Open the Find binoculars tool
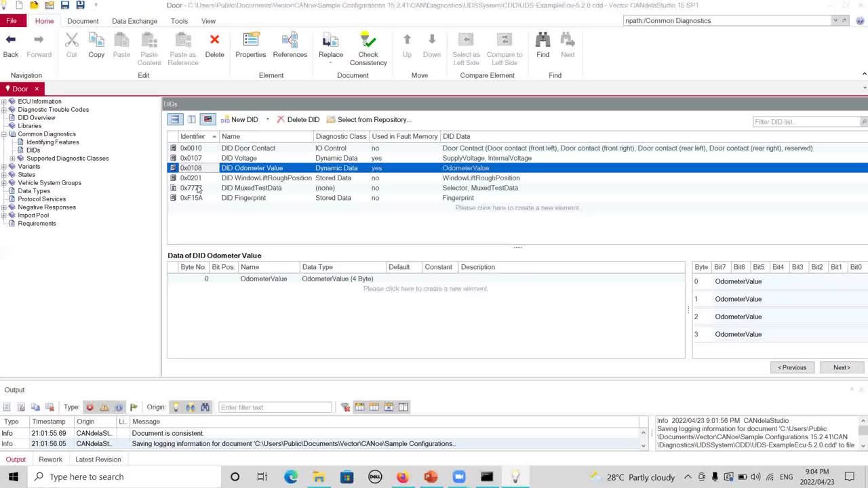Screen dimensions: 868x488 tap(542, 45)
